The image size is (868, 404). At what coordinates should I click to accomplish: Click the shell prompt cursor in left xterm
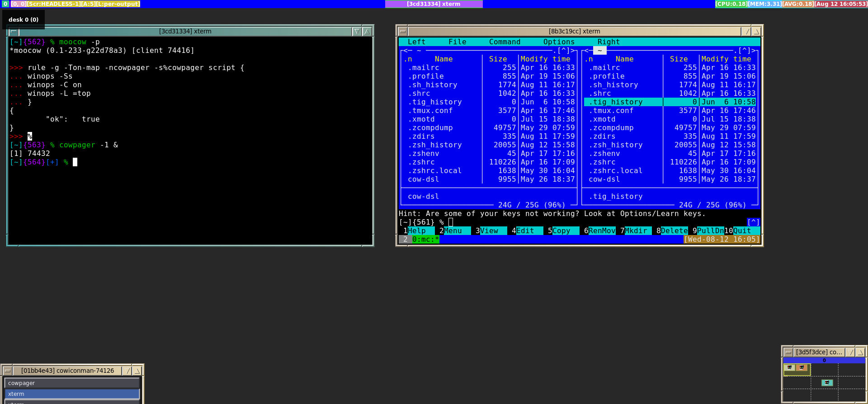coord(75,162)
